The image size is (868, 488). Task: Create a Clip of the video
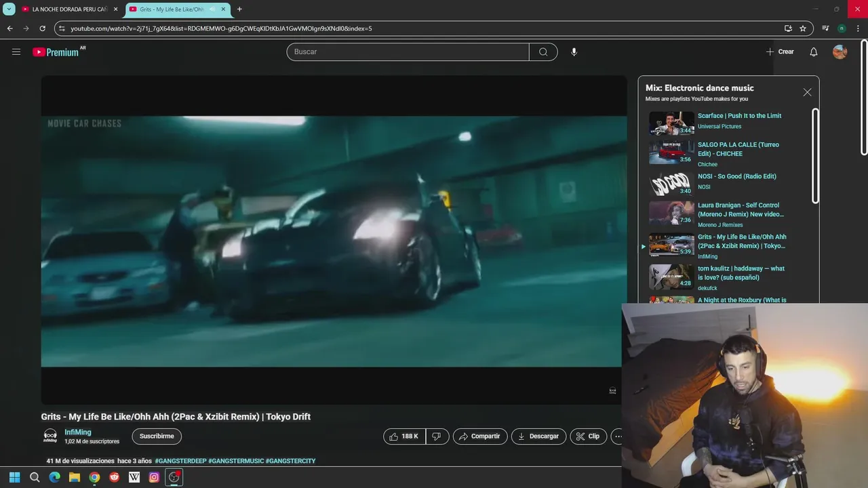(588, 436)
